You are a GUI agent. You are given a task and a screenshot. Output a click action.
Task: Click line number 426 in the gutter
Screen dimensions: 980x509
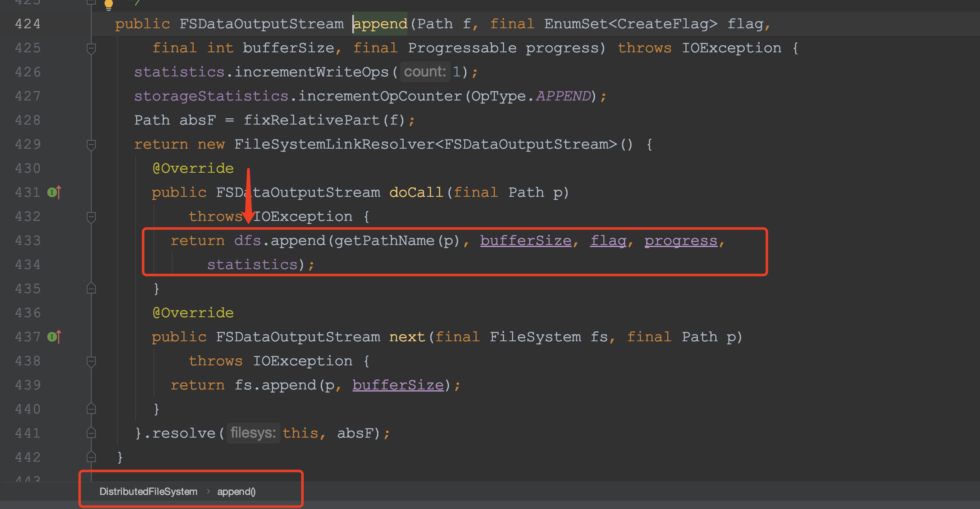[27, 71]
